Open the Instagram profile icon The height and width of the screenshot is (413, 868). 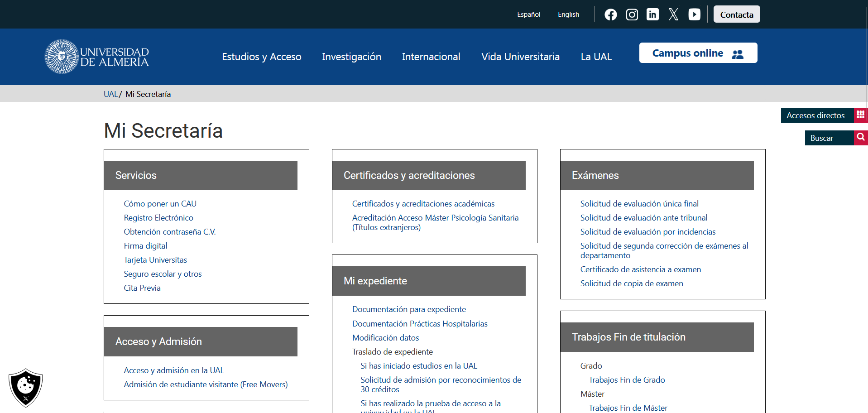click(x=632, y=14)
